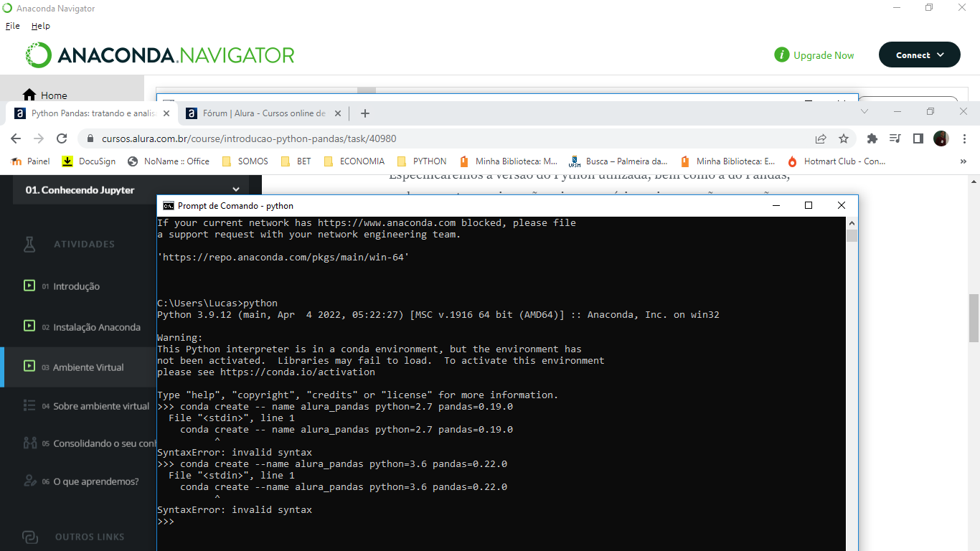Toggle the browser side panel
Viewport: 980px width, 551px height.
[x=918, y=138]
